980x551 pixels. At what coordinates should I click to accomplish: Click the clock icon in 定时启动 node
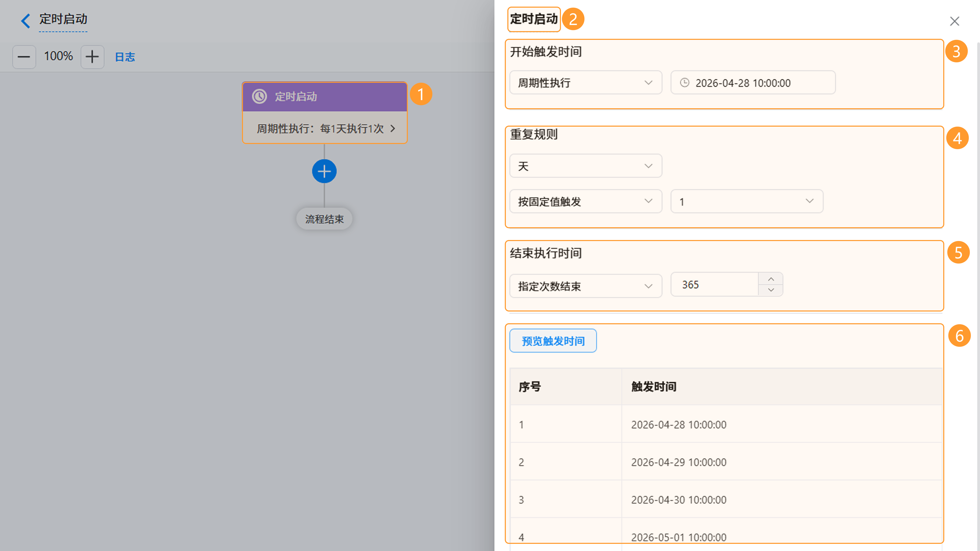click(260, 97)
